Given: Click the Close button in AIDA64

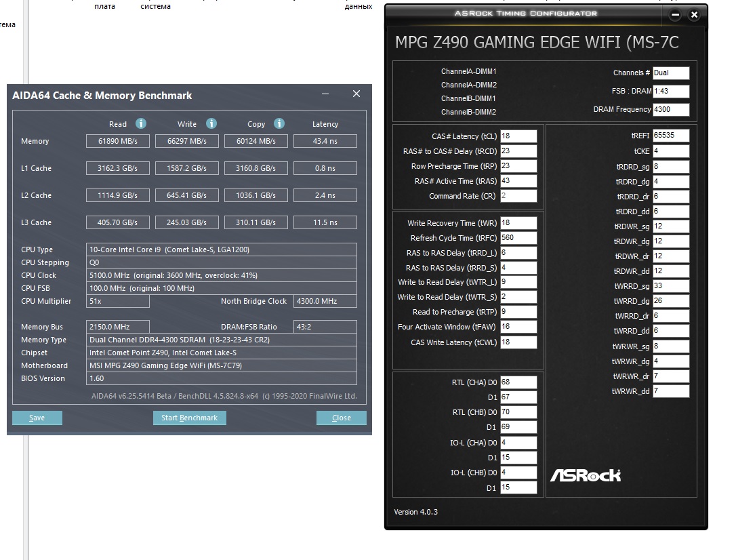Looking at the screenshot, I should click(342, 418).
